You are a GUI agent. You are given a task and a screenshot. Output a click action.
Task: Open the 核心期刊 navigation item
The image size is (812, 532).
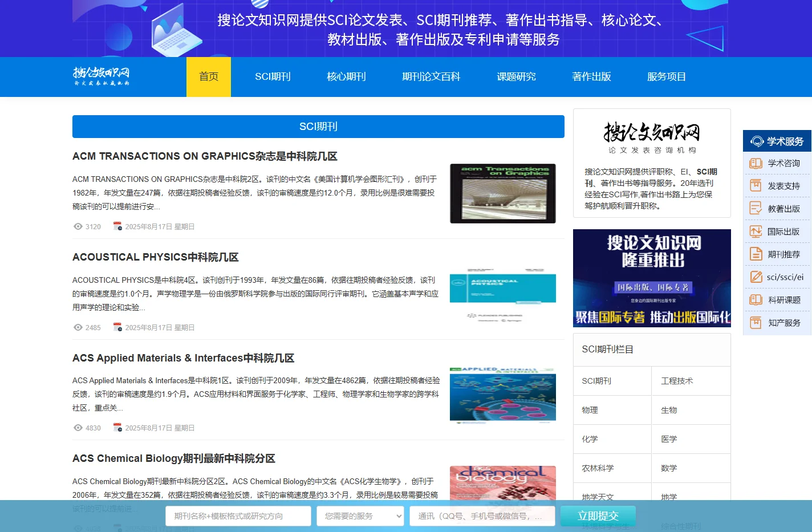[346, 77]
